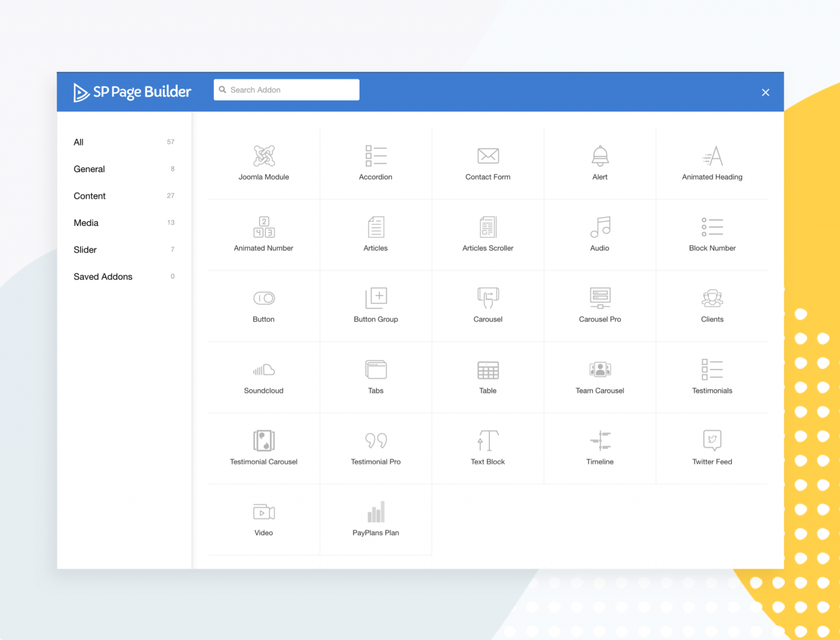Select the Timeline addon icon

click(x=600, y=440)
